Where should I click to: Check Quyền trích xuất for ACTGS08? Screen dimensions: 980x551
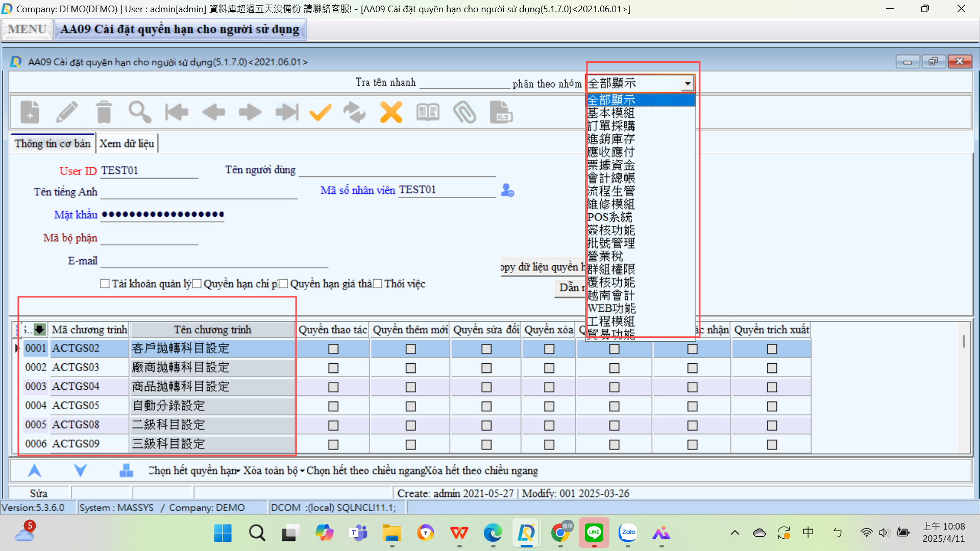772,425
